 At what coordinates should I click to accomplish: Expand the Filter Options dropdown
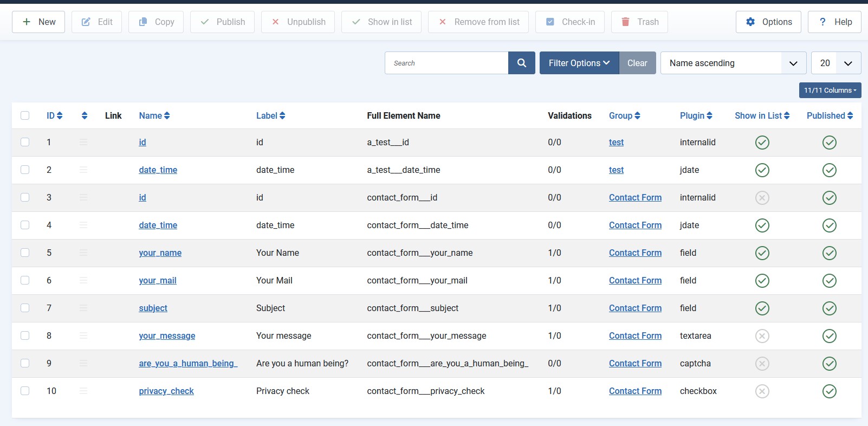click(579, 63)
